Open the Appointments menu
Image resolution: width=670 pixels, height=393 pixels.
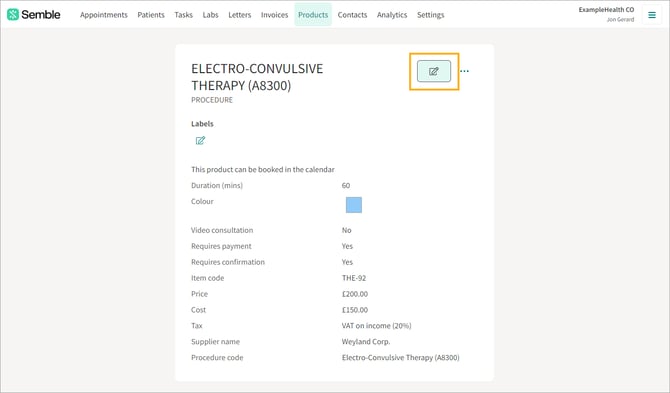point(104,15)
